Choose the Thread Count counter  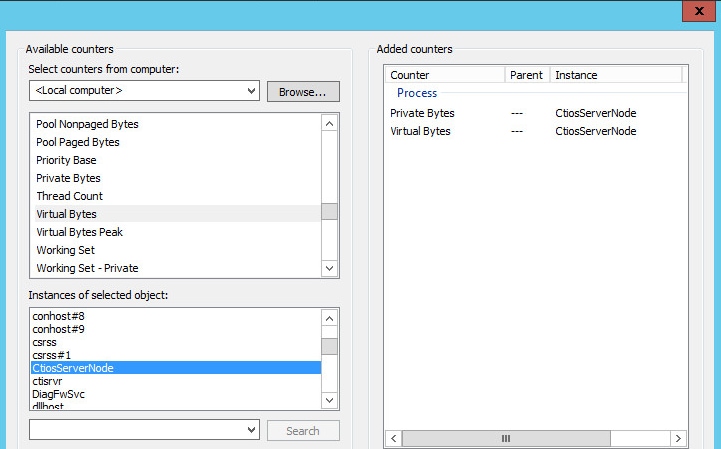click(69, 196)
